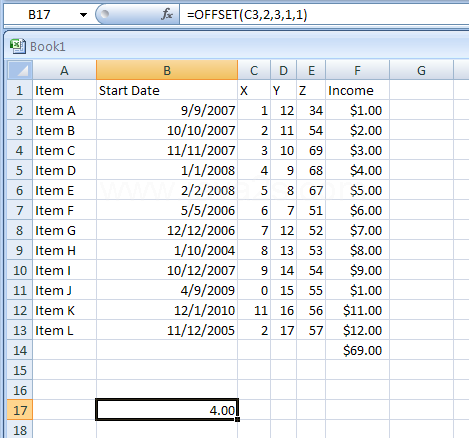
Task: Click the date cell 11/12/2005
Action: [167, 330]
